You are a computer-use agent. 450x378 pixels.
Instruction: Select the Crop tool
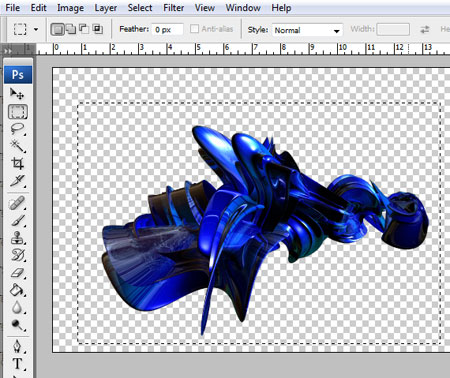click(x=17, y=163)
